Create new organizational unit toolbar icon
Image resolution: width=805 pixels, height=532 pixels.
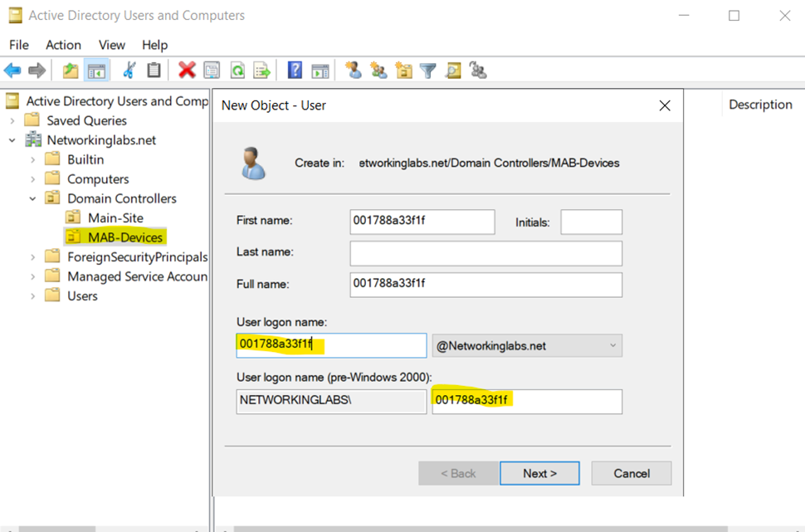(403, 71)
